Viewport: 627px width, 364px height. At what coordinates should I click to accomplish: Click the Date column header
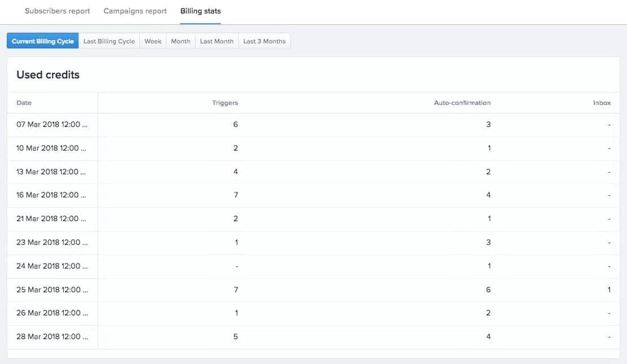[x=24, y=103]
